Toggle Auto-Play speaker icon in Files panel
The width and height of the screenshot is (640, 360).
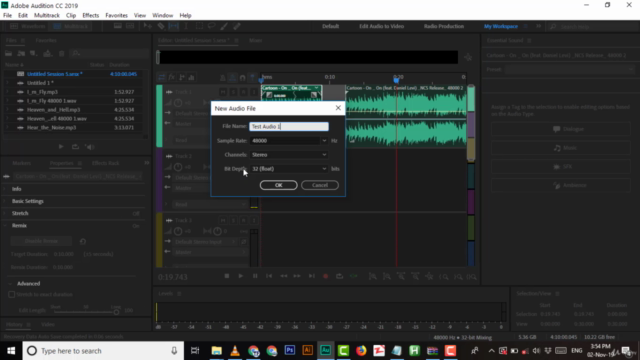(89, 147)
